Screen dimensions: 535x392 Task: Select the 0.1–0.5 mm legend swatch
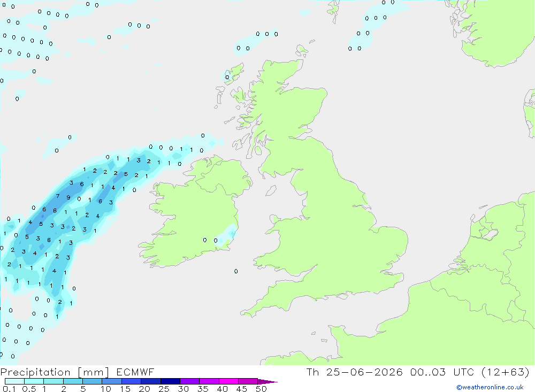point(14,381)
